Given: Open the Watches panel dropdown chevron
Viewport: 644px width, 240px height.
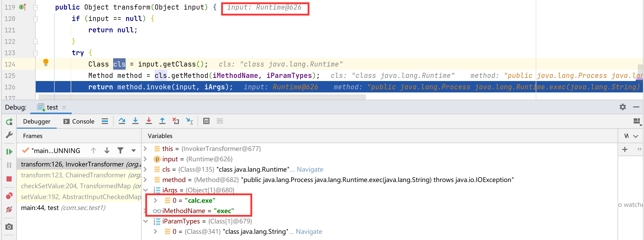Looking at the screenshot, I should coord(636,136).
